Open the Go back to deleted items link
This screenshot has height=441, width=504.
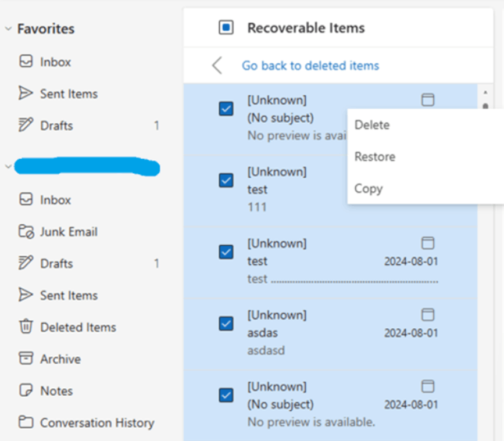click(x=311, y=65)
